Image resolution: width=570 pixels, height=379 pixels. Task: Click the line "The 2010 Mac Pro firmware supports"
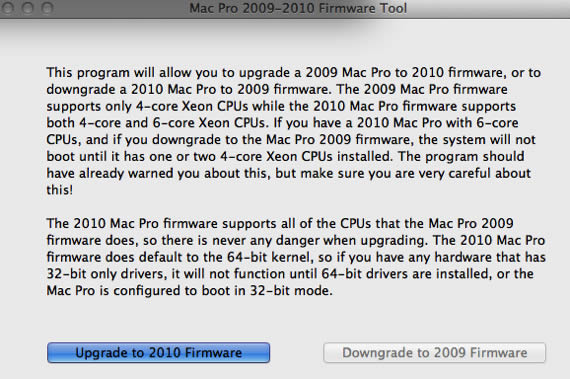280,223
